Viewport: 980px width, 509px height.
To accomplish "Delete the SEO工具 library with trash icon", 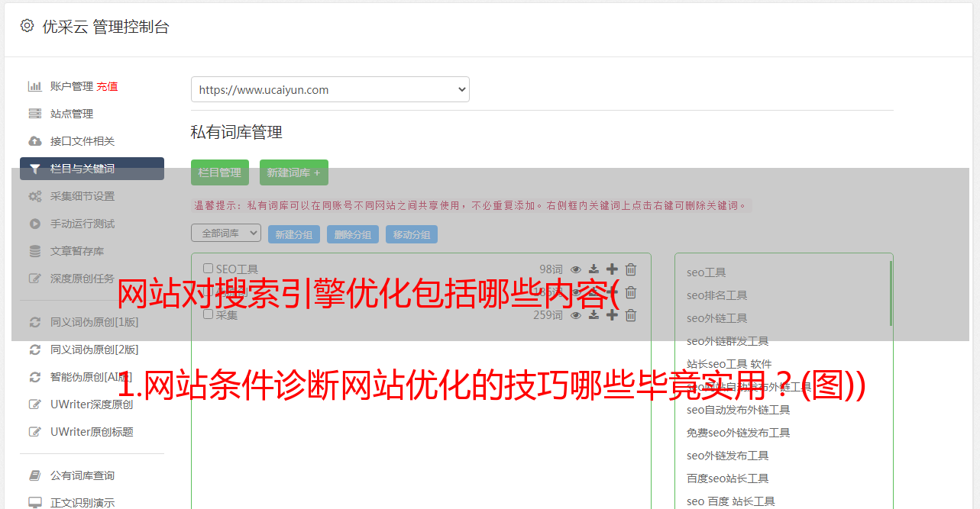I will (631, 269).
